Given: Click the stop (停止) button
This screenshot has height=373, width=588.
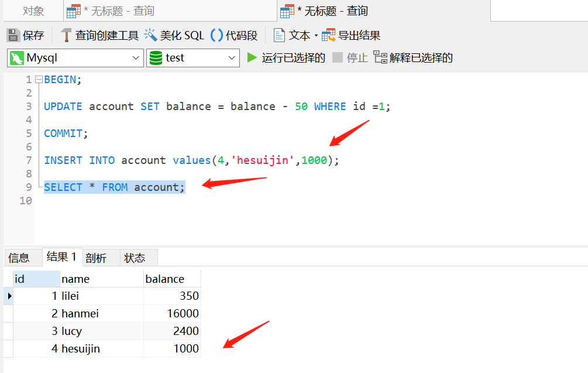Looking at the screenshot, I should coord(350,58).
